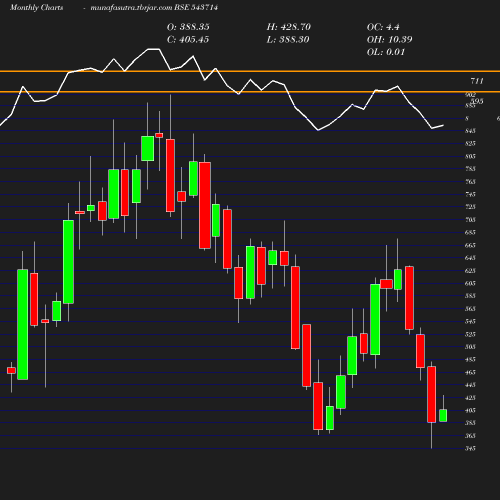The image size is (500, 500).
Task: Click the "425" price axis label
Action: point(470,398)
